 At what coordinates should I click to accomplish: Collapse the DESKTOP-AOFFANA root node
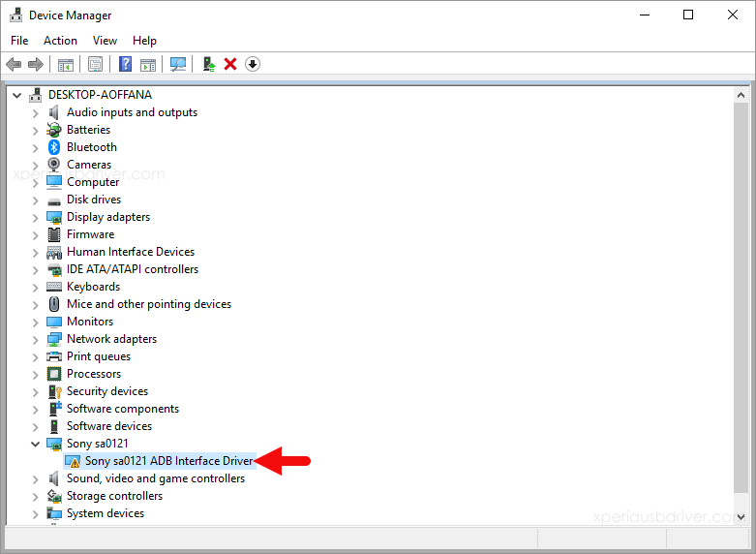16,95
